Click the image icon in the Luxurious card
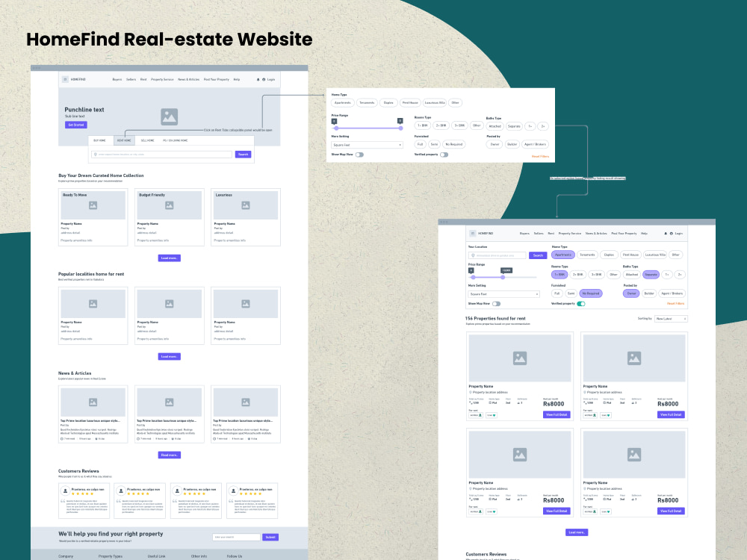747x560 pixels. point(246,205)
